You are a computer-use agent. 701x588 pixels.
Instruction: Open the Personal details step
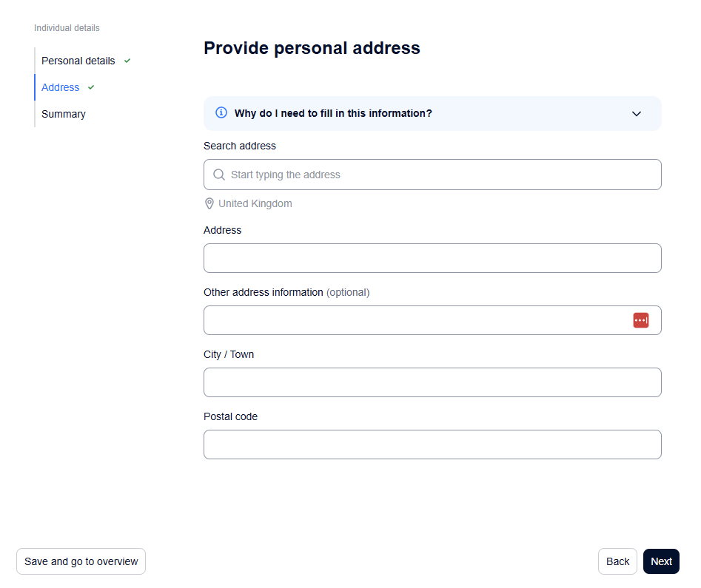78,61
